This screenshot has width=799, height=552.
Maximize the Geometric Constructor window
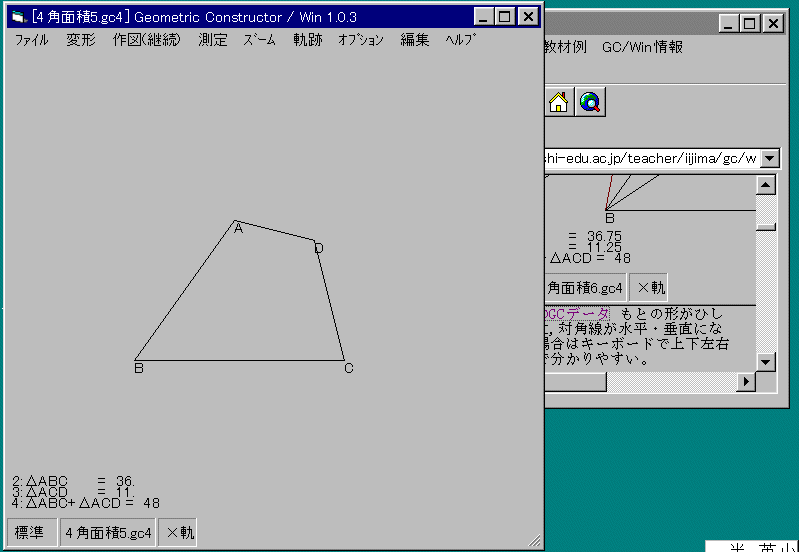505,16
